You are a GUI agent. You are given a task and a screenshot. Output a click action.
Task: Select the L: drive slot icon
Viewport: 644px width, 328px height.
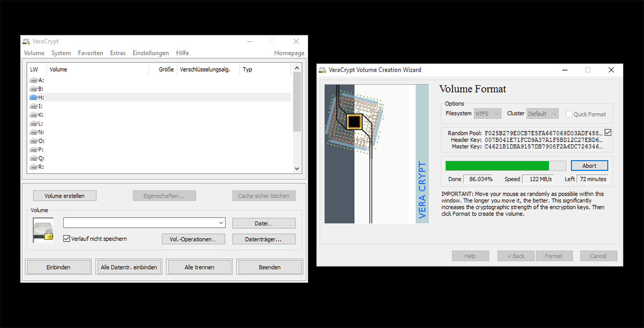33,123
